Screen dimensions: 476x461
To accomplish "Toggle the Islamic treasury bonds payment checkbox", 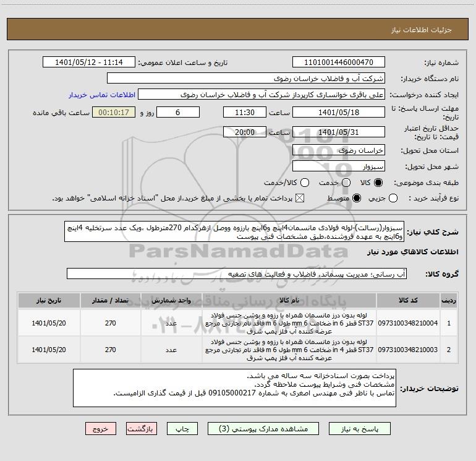I will (x=300, y=198).
